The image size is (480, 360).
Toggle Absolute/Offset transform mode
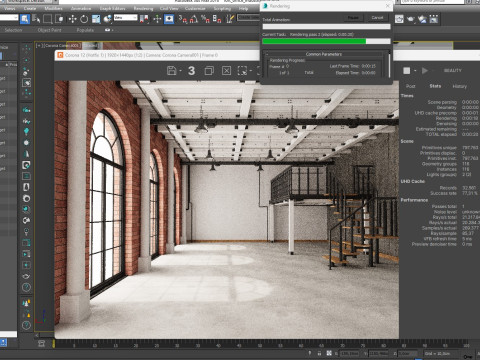(329, 353)
